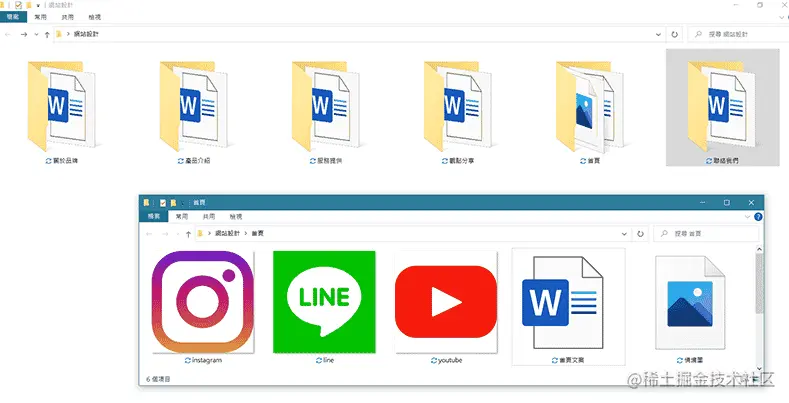Click the 搜尋 網站設計 search box
This screenshot has width=789, height=403.
tap(738, 34)
